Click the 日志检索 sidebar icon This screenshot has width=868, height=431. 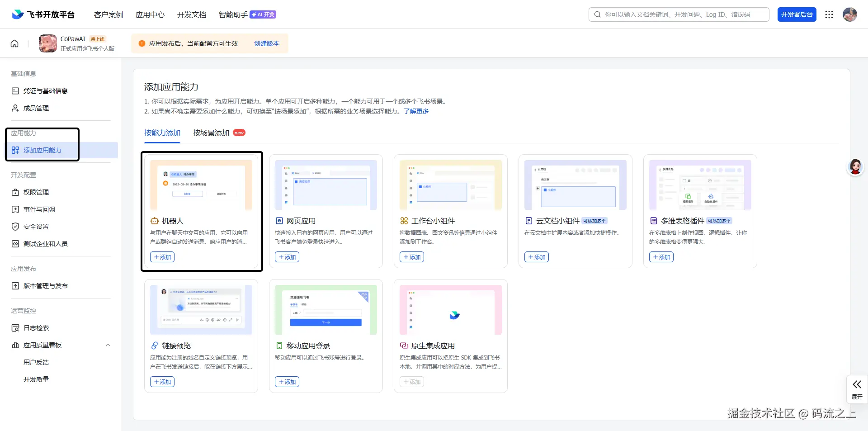[15, 328]
